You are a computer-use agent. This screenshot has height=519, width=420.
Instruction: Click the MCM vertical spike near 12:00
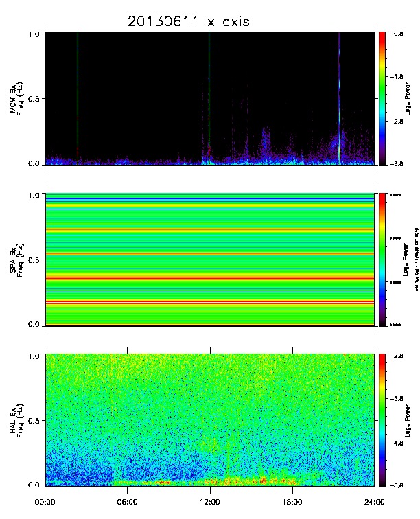coord(209,98)
